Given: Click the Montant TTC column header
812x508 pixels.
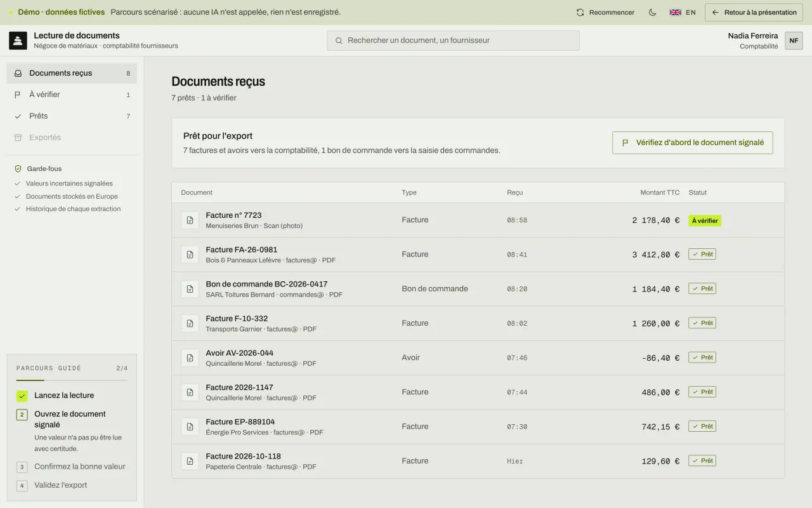Looking at the screenshot, I should 660,192.
